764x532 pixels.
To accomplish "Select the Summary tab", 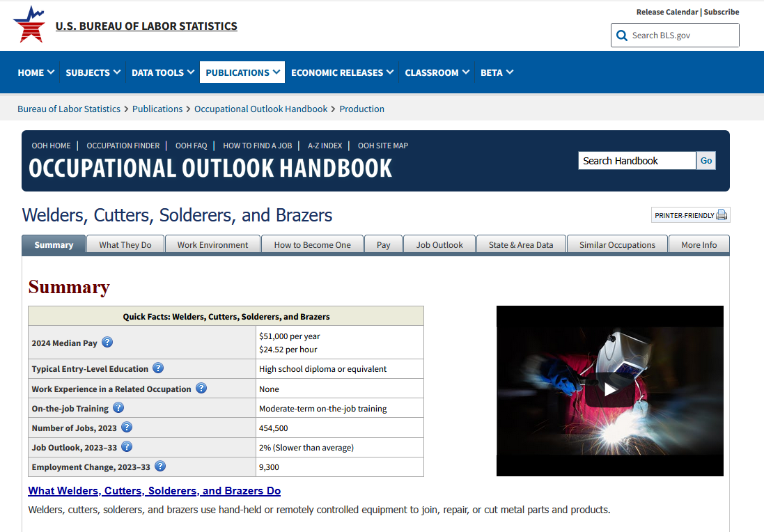I will pos(54,244).
